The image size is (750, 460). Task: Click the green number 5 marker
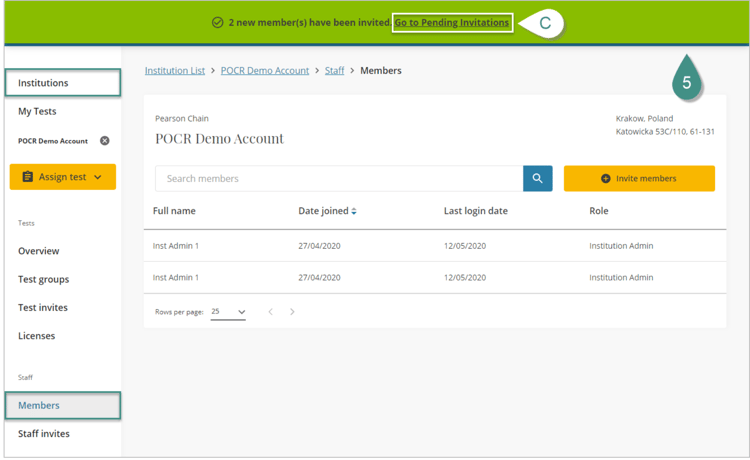[x=686, y=83]
